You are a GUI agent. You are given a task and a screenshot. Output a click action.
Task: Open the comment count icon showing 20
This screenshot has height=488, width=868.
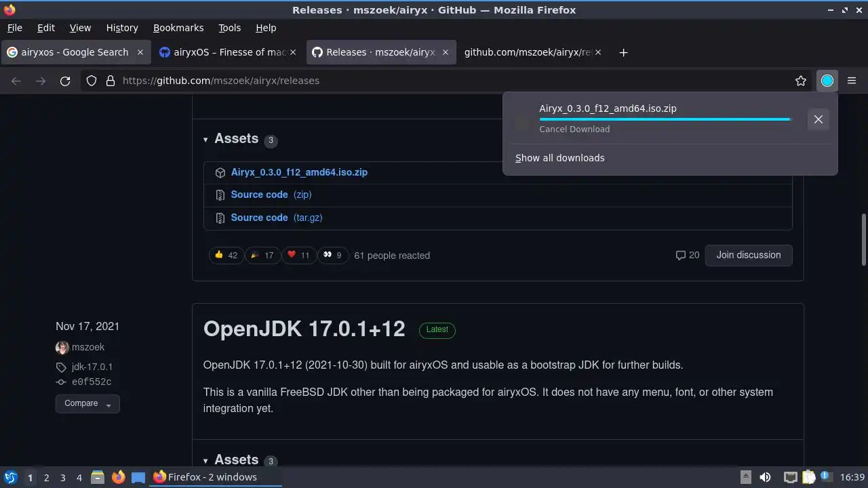pos(688,255)
